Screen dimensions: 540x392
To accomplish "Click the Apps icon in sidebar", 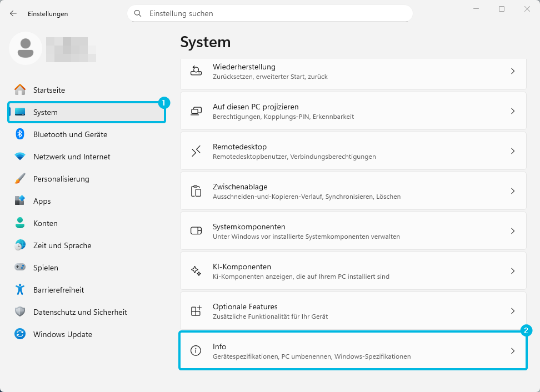I will (x=20, y=200).
